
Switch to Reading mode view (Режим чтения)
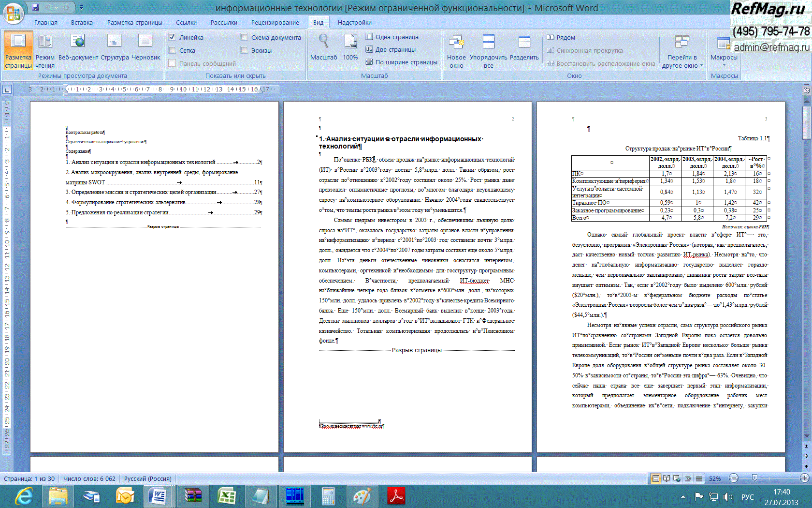tap(45, 51)
